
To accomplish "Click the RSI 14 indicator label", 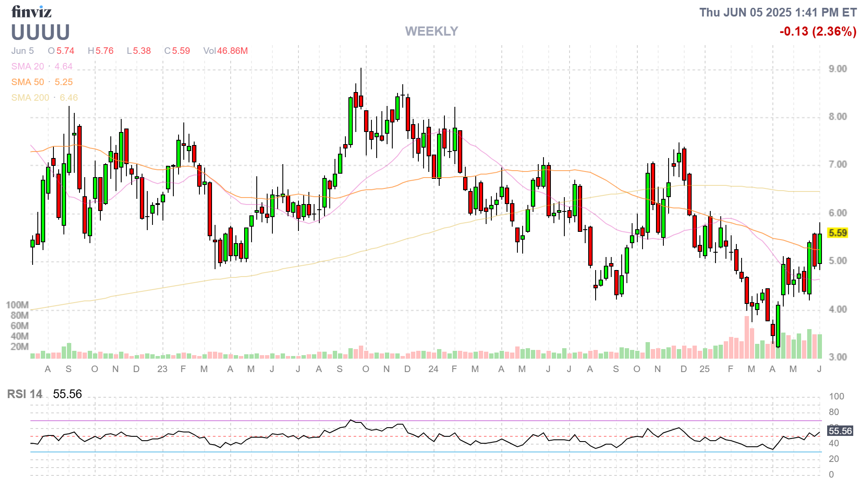I will click(x=25, y=394).
